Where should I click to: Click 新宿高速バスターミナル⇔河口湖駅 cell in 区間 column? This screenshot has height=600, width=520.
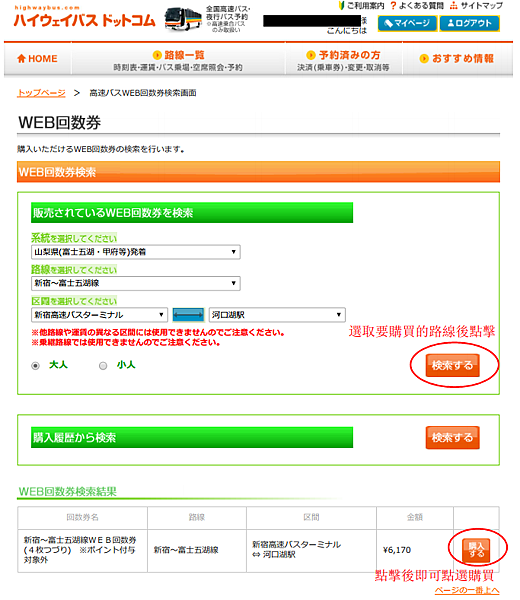[x=311, y=551]
